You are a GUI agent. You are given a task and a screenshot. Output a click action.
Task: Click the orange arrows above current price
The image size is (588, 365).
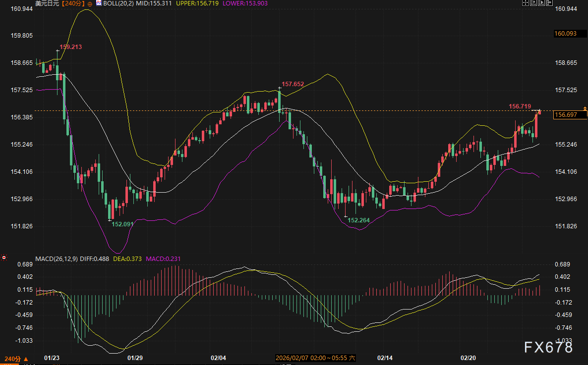pyautogui.click(x=585, y=107)
